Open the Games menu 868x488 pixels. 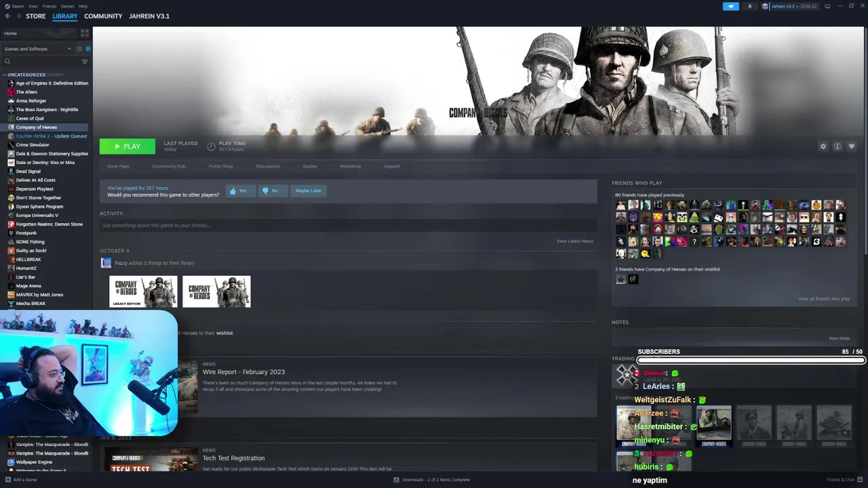pyautogui.click(x=67, y=6)
